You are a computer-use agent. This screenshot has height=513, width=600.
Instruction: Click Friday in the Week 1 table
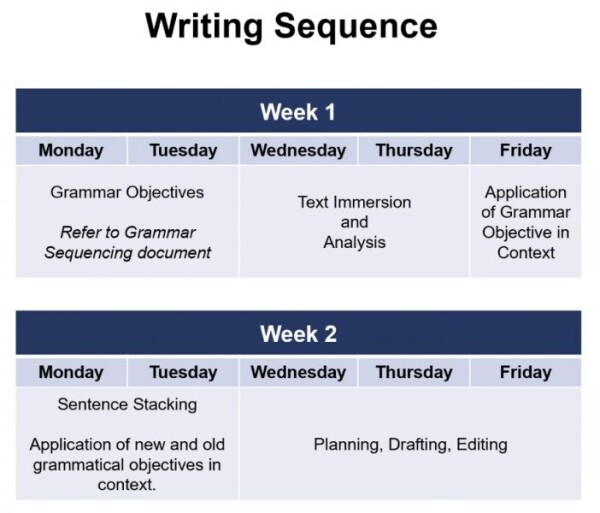coord(525,151)
